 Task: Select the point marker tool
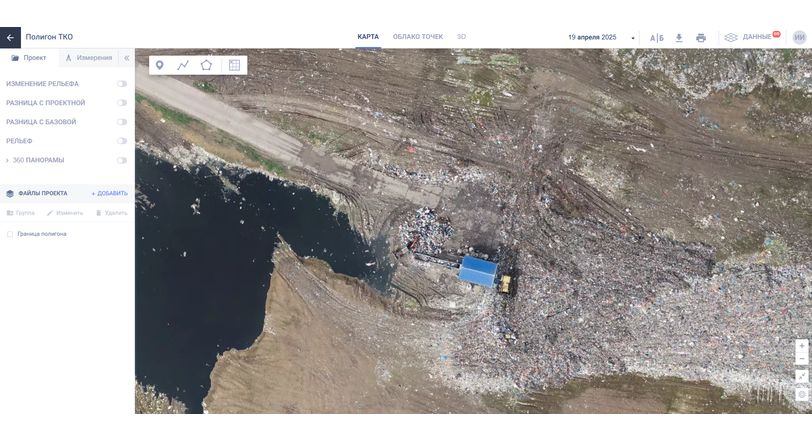159,65
